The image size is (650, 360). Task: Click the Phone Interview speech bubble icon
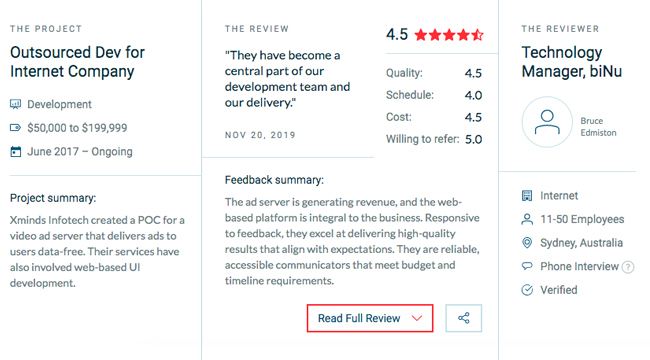[x=526, y=266]
